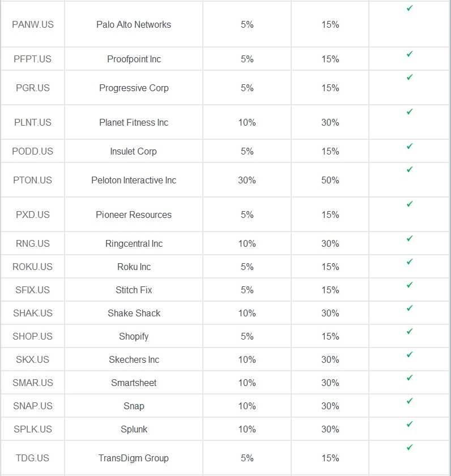Click the green checkmark in the PANW.US row
The height and width of the screenshot is (476, 451).
410,8
